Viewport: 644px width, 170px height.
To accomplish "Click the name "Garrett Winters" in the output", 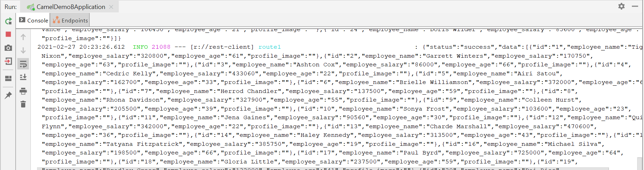I will (x=454, y=56).
